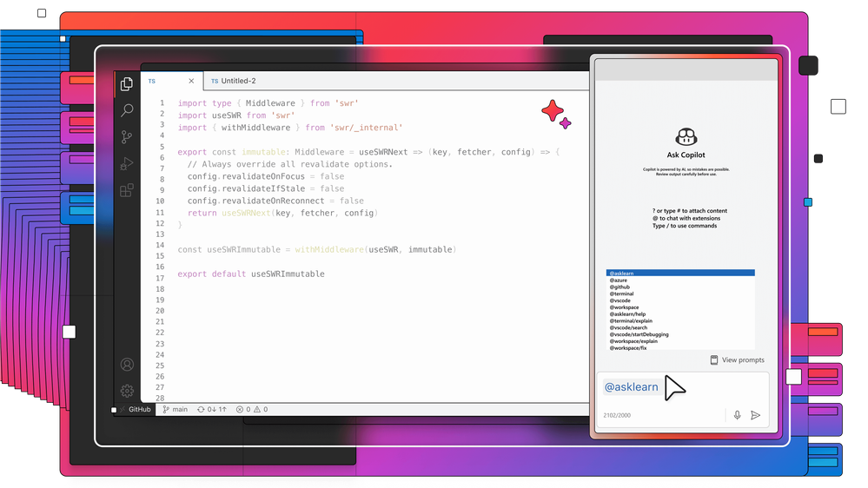The width and height of the screenshot is (868, 488).
Task: Click the GitHub remote indicator in status bar
Action: click(135, 410)
